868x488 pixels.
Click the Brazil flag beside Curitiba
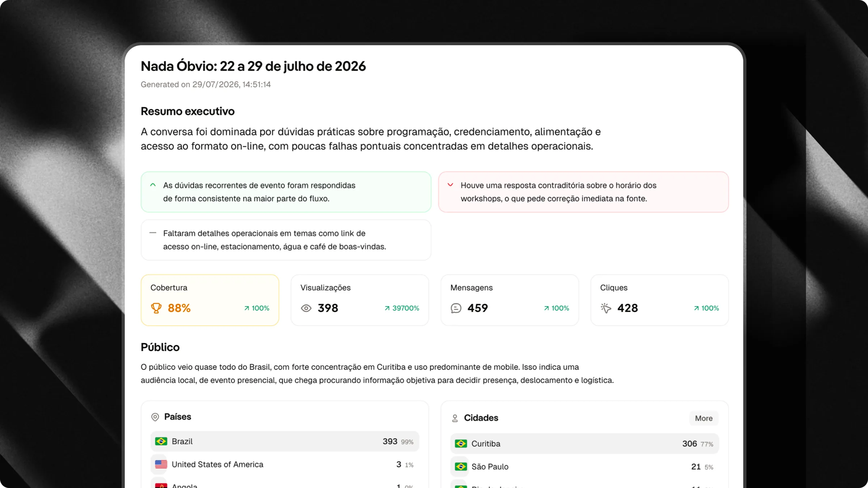461,444
